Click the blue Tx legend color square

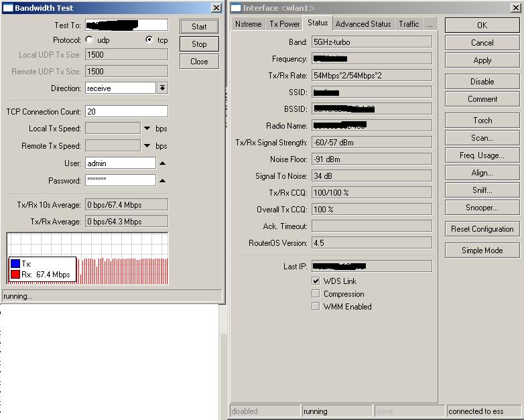click(x=15, y=264)
